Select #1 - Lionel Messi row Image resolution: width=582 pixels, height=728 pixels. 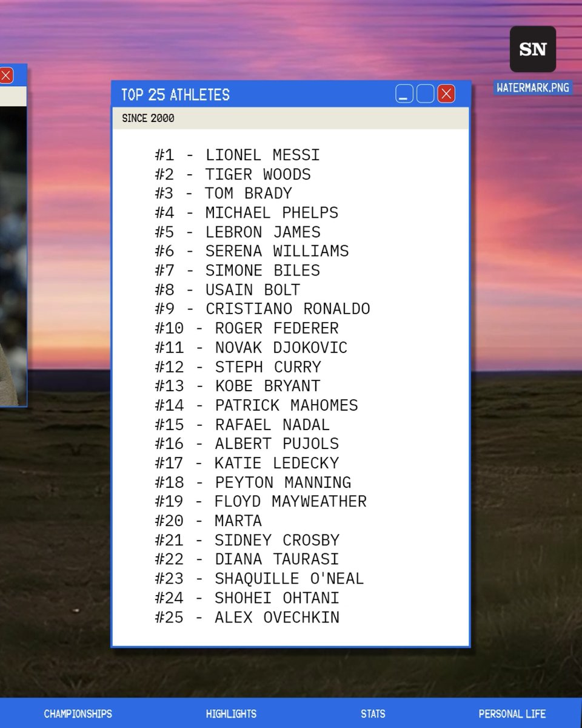point(237,155)
